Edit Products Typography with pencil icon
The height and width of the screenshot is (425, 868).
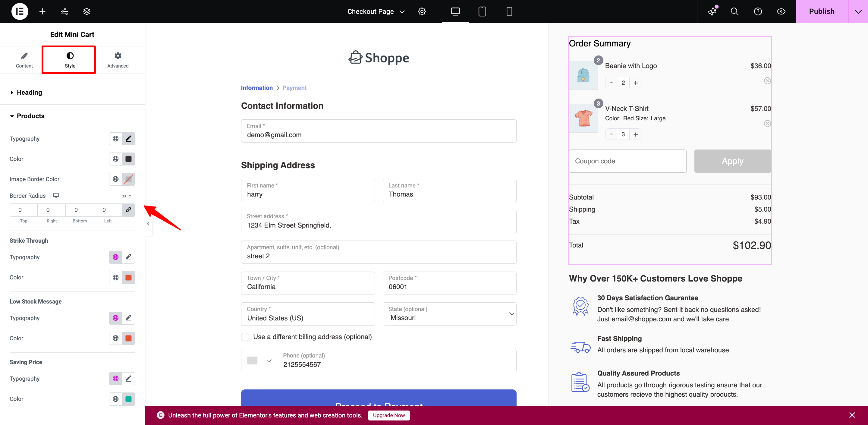(128, 139)
